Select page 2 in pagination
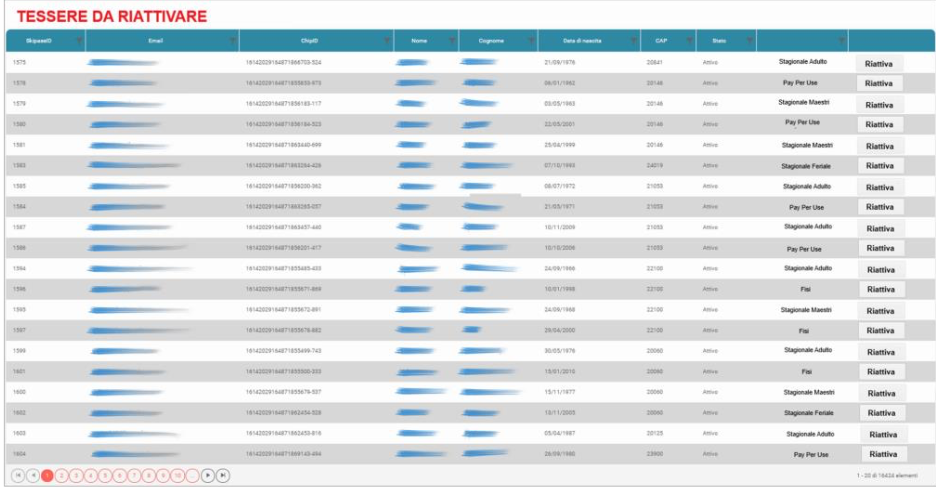 pos(61,475)
